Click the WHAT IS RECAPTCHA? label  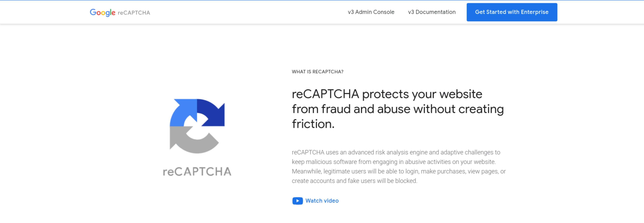click(318, 72)
